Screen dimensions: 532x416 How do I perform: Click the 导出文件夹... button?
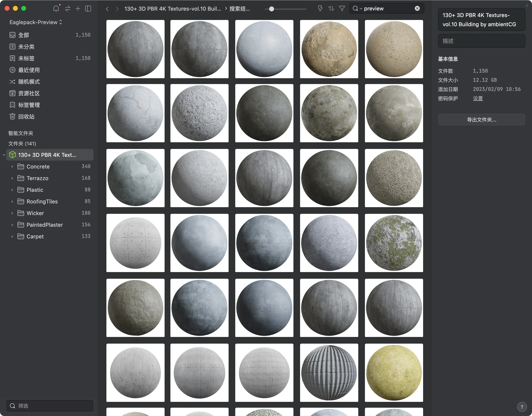(x=482, y=120)
